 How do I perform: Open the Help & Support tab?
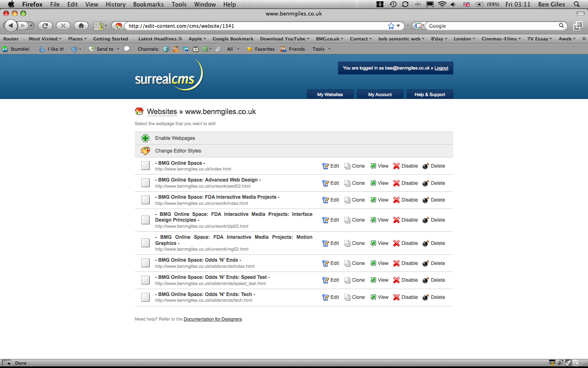tap(430, 94)
